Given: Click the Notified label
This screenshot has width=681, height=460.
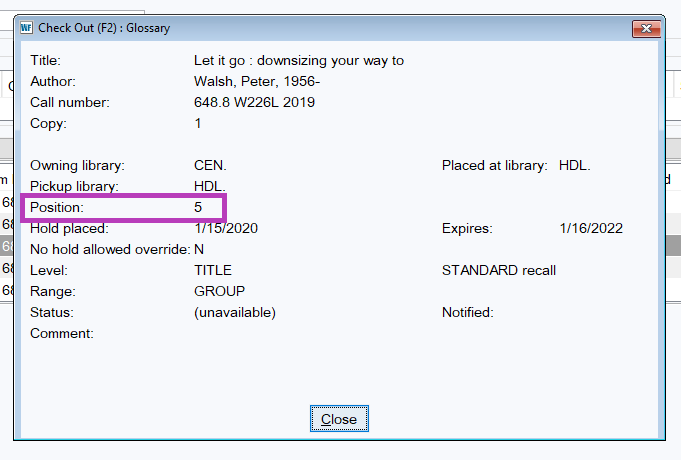Looking at the screenshot, I should tap(467, 312).
